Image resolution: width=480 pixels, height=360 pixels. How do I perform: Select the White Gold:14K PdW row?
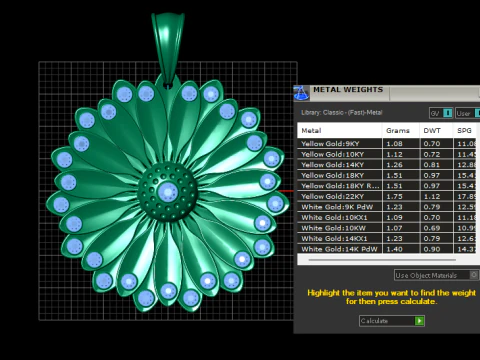tap(387, 249)
